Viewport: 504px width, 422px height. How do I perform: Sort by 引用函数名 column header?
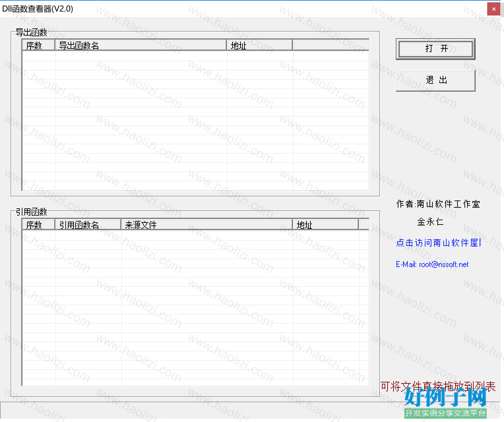pyautogui.click(x=88, y=225)
